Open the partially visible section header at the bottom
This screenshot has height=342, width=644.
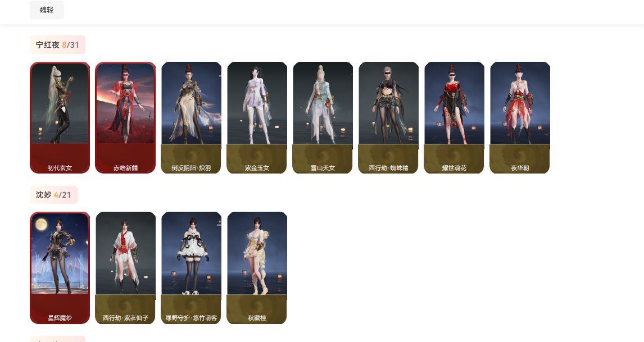click(x=57, y=339)
